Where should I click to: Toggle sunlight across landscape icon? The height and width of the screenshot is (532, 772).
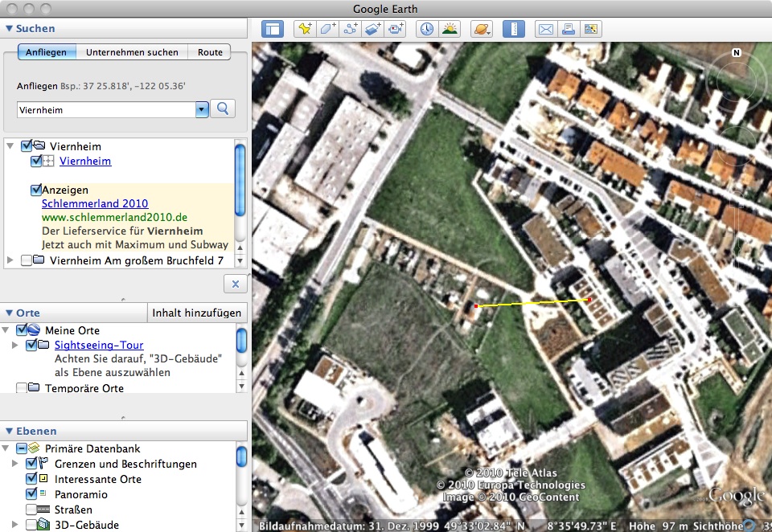point(450,29)
